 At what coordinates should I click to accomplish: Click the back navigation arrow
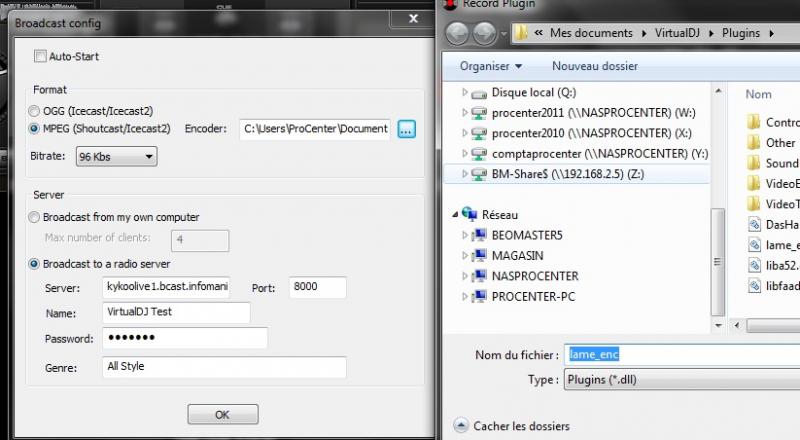coord(459,32)
